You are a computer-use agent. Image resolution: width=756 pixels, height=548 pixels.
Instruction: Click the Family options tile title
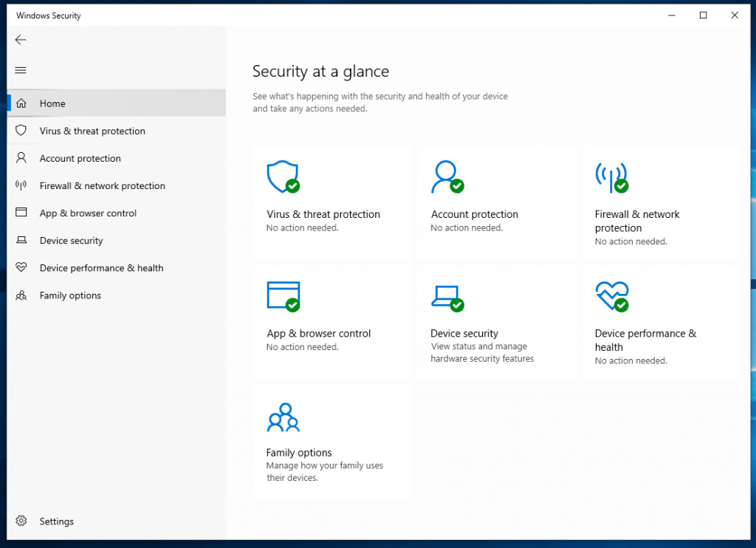299,453
